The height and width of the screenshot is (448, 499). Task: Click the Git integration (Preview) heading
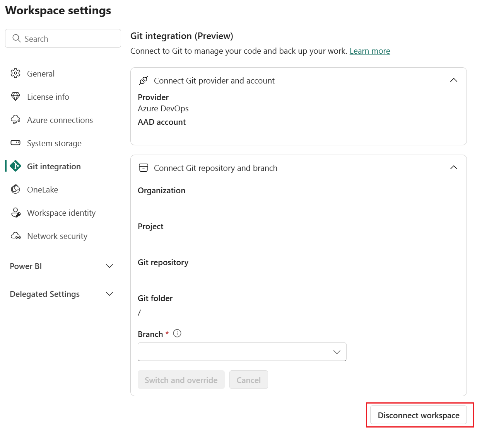[x=182, y=36]
